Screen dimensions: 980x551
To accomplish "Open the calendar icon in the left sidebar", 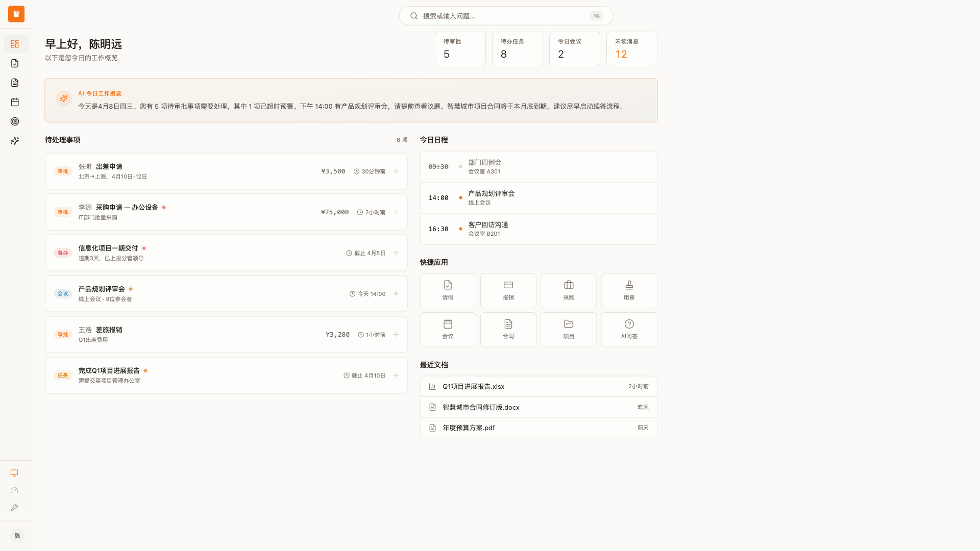I will (x=15, y=102).
